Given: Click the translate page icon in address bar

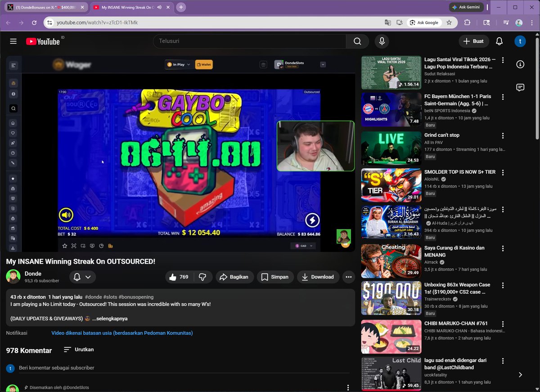Looking at the screenshot, I should (387, 23).
